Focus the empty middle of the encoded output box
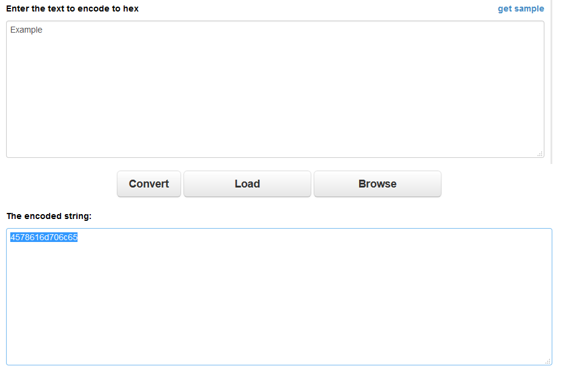The image size is (562, 392). 279,299
